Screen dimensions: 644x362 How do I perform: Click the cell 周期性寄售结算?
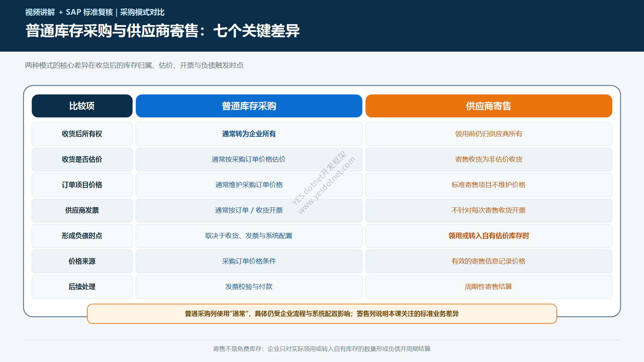pyautogui.click(x=489, y=287)
